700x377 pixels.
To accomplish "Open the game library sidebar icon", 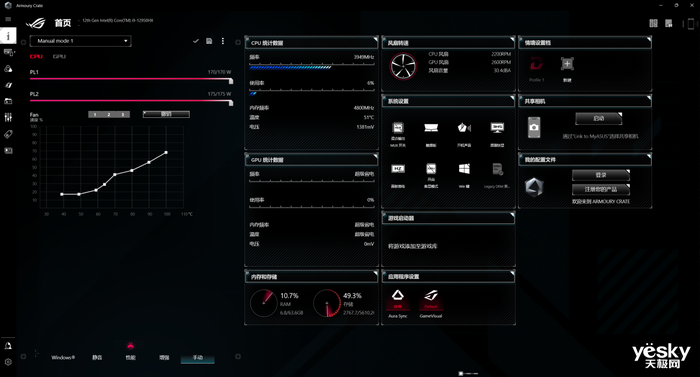I will [x=8, y=101].
